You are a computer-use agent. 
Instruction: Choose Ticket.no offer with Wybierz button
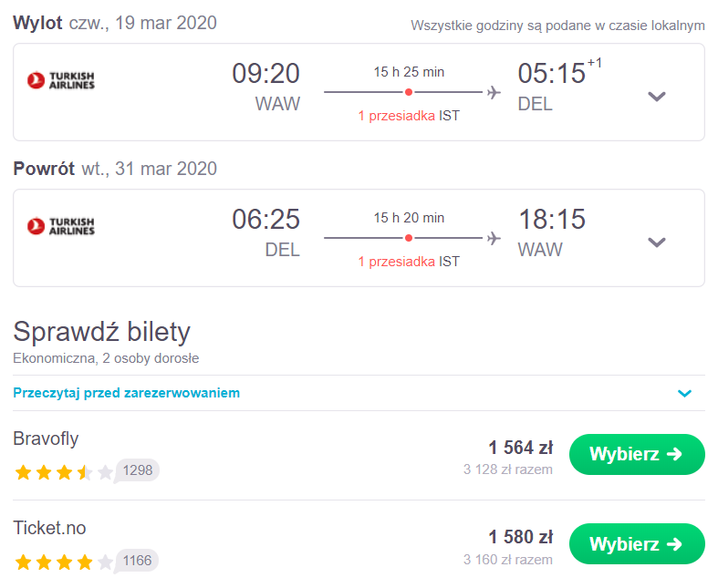click(637, 544)
